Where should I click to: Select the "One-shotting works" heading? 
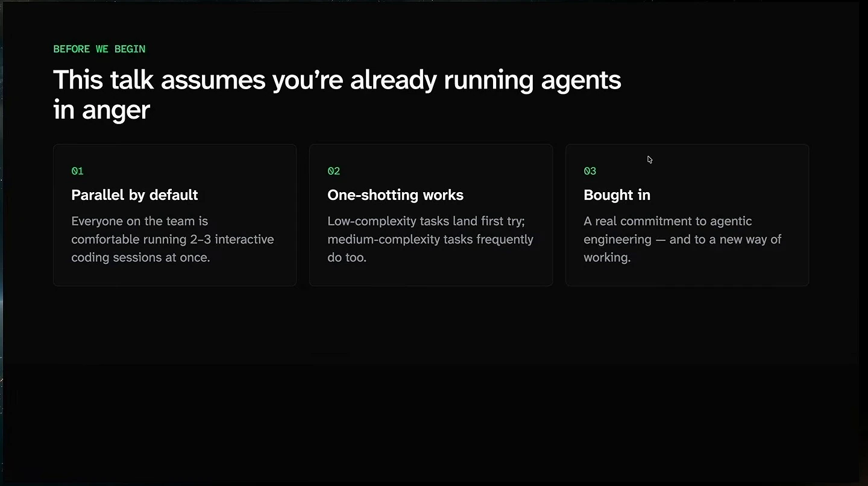click(395, 195)
